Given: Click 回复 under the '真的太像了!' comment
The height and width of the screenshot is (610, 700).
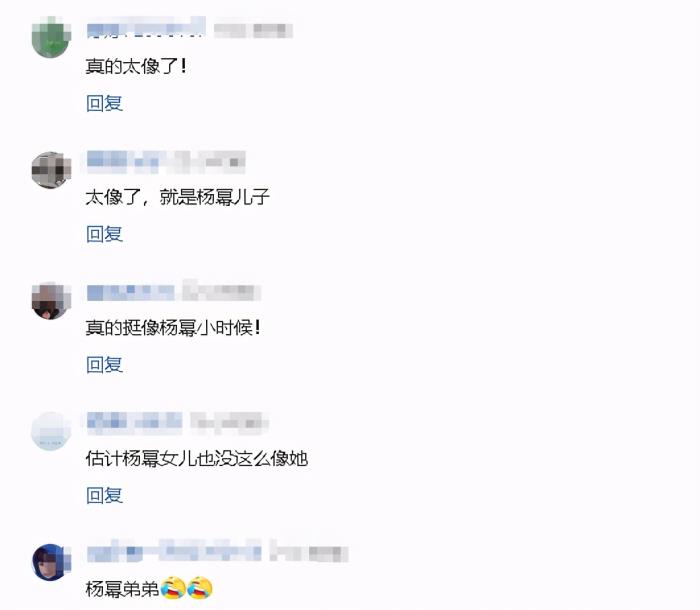Looking at the screenshot, I should coord(104,103).
